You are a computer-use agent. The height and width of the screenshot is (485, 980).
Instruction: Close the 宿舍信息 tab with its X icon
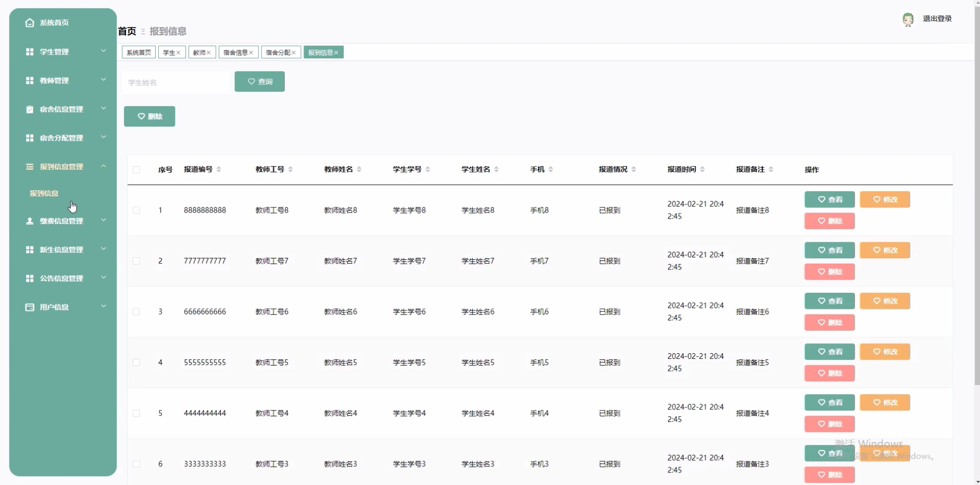click(x=251, y=53)
